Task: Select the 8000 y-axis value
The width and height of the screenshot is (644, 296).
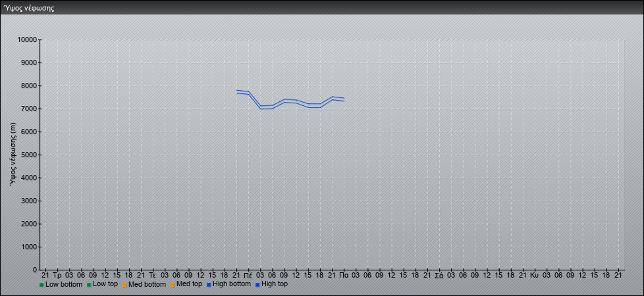Action: click(x=29, y=86)
